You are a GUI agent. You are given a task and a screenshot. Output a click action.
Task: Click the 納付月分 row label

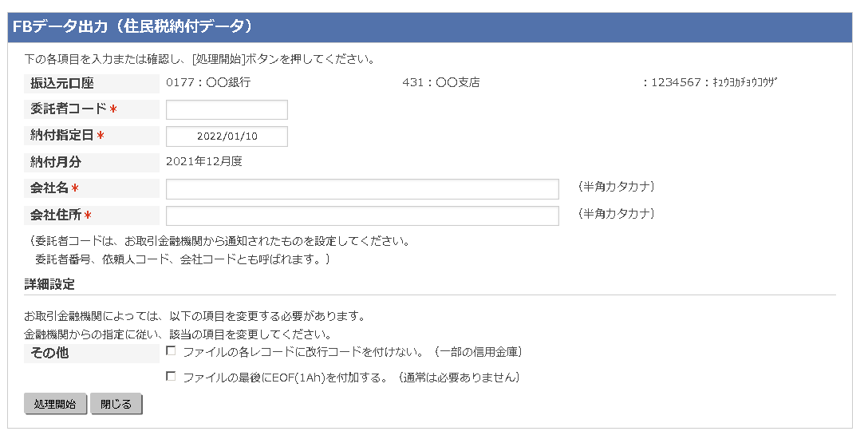click(56, 162)
